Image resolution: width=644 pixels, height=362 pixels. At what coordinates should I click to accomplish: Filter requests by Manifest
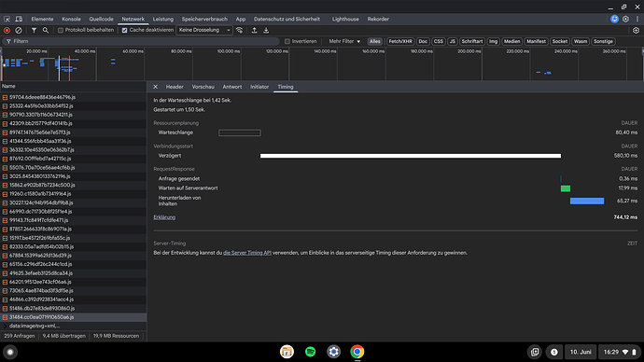pos(536,41)
